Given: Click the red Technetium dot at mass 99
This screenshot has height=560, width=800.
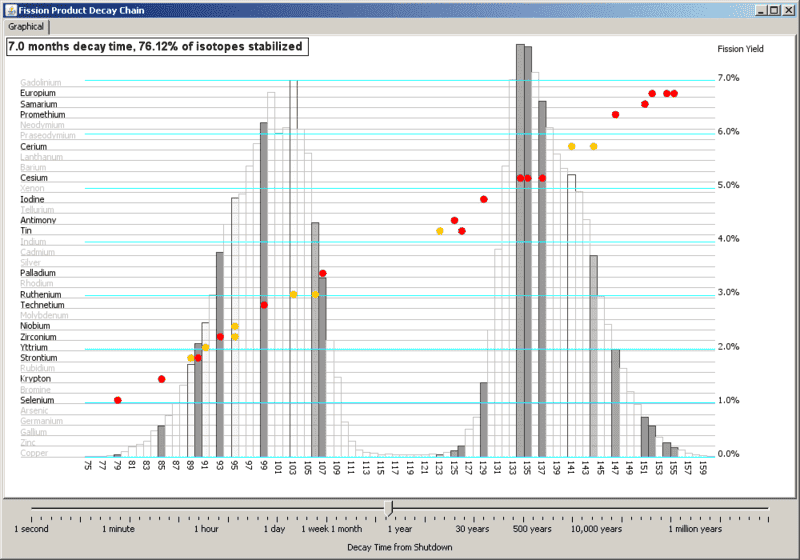Looking at the screenshot, I should click(264, 305).
